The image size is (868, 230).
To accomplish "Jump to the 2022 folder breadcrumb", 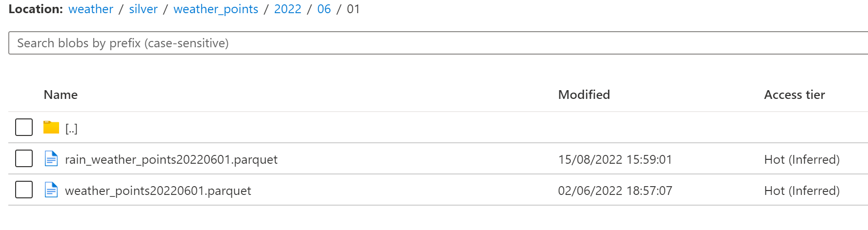I will (x=288, y=9).
